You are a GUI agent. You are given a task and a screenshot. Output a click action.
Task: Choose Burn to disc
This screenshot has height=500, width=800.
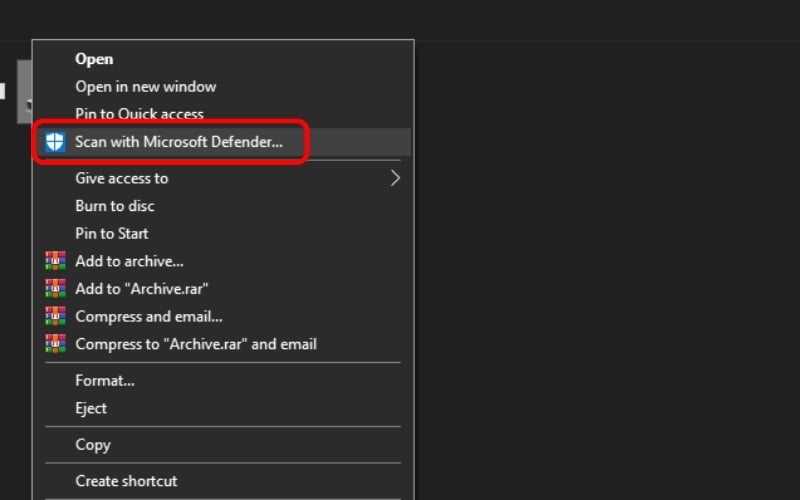coord(223,206)
